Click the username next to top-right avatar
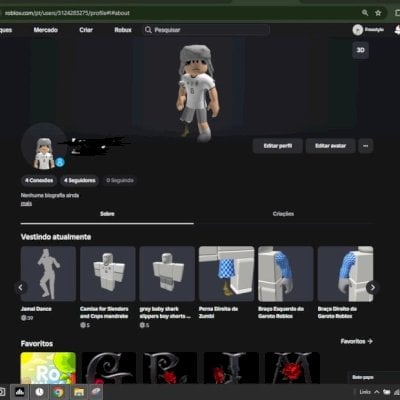The image size is (400, 400). pyautogui.click(x=374, y=30)
